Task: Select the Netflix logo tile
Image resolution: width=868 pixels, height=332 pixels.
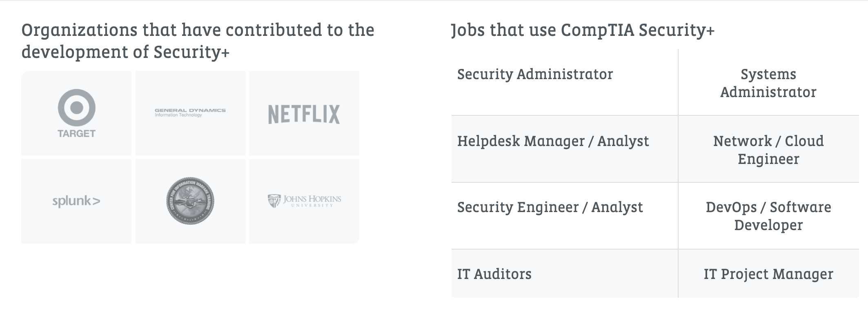Action: [304, 114]
